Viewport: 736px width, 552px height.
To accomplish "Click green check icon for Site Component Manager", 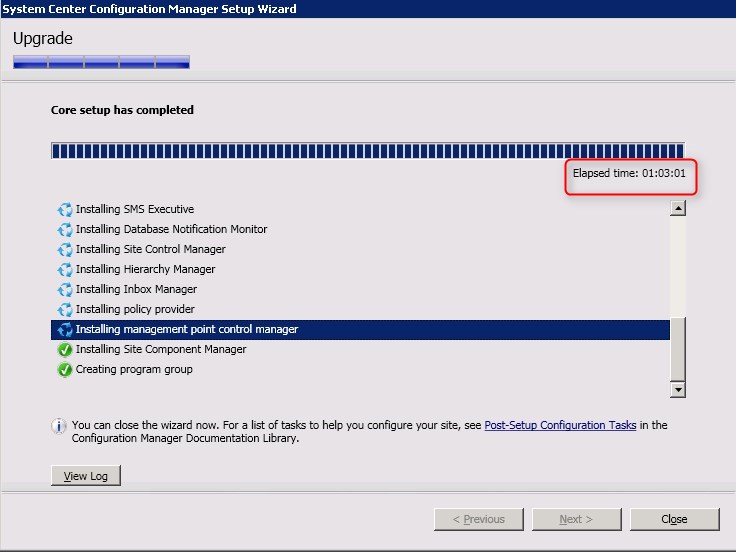I will (x=65, y=350).
